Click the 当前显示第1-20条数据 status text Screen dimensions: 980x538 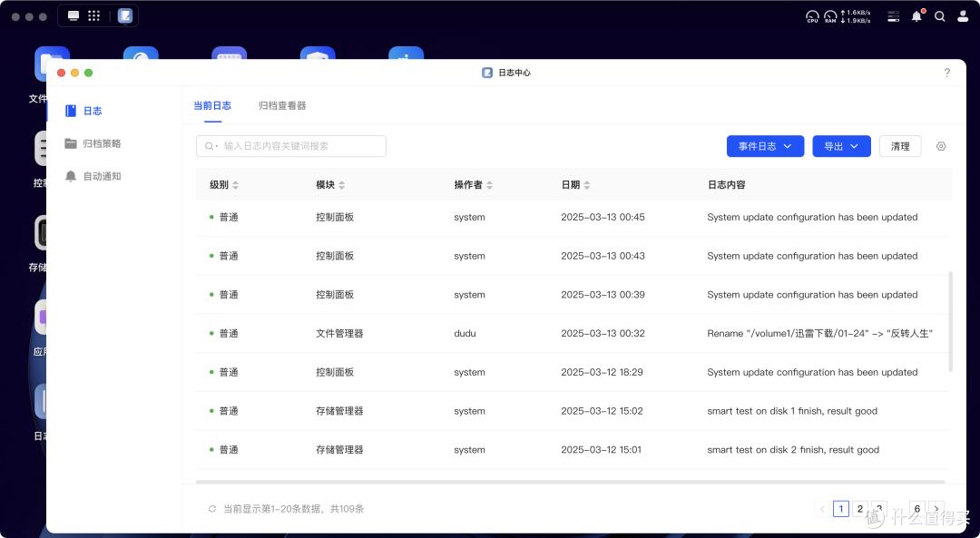coord(294,509)
